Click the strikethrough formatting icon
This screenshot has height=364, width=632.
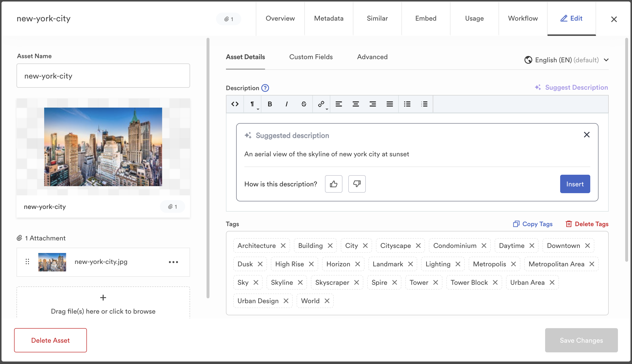[304, 104]
